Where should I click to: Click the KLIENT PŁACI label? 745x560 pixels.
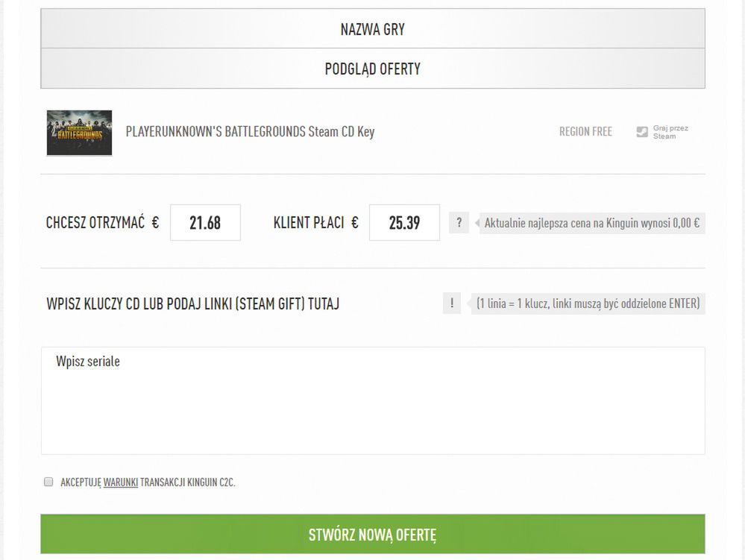308,222
